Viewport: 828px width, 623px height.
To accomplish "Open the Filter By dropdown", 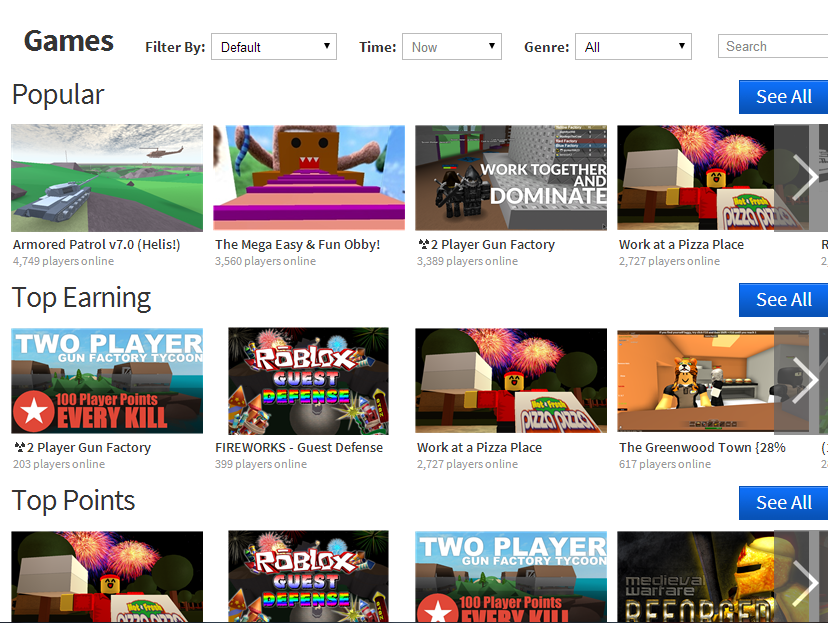I will click(x=273, y=47).
